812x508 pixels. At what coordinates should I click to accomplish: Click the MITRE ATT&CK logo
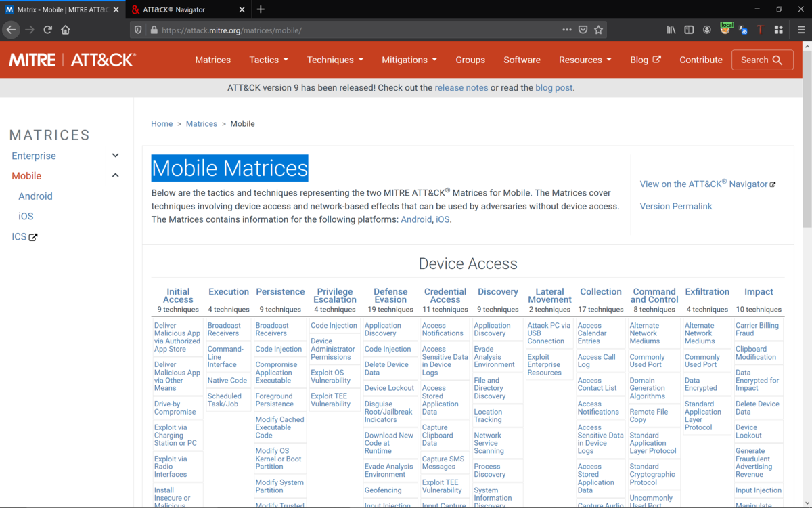point(72,60)
